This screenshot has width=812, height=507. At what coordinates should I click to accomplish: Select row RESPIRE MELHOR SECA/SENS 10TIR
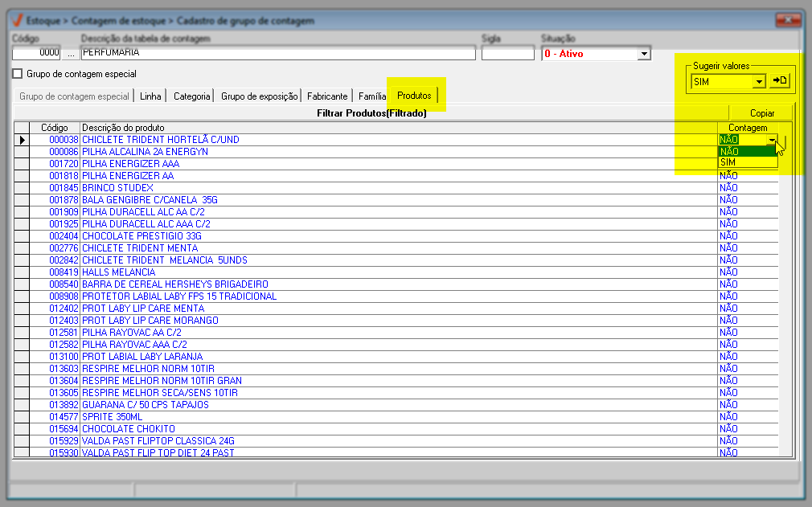tap(396, 393)
